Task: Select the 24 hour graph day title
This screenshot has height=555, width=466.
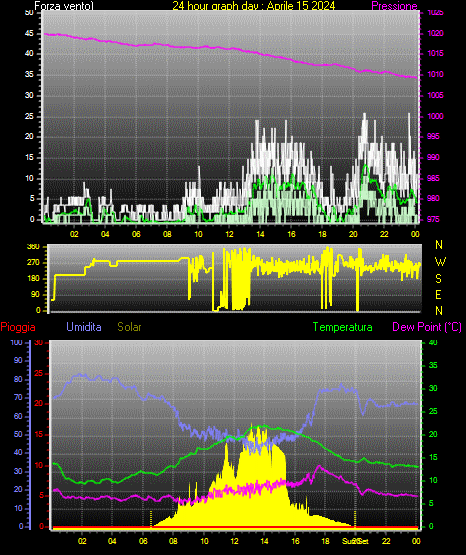Action: pyautogui.click(x=254, y=6)
